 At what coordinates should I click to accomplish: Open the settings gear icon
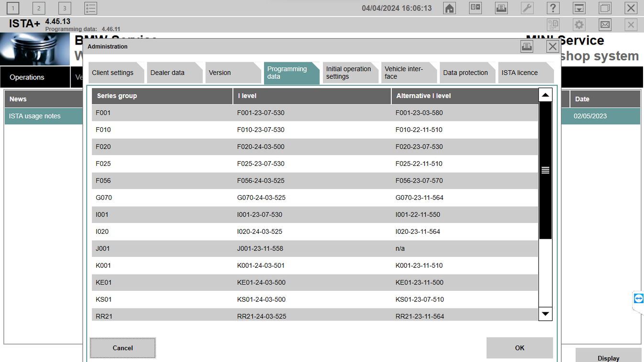click(579, 24)
